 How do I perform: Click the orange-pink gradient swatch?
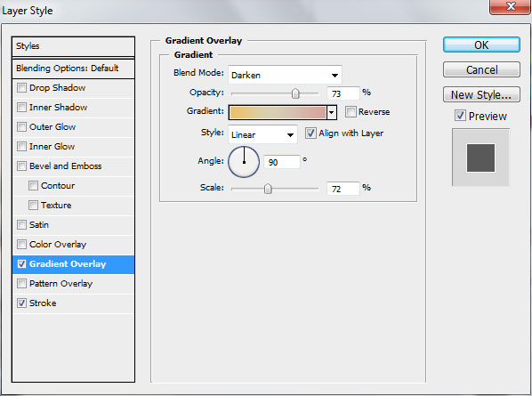(278, 112)
